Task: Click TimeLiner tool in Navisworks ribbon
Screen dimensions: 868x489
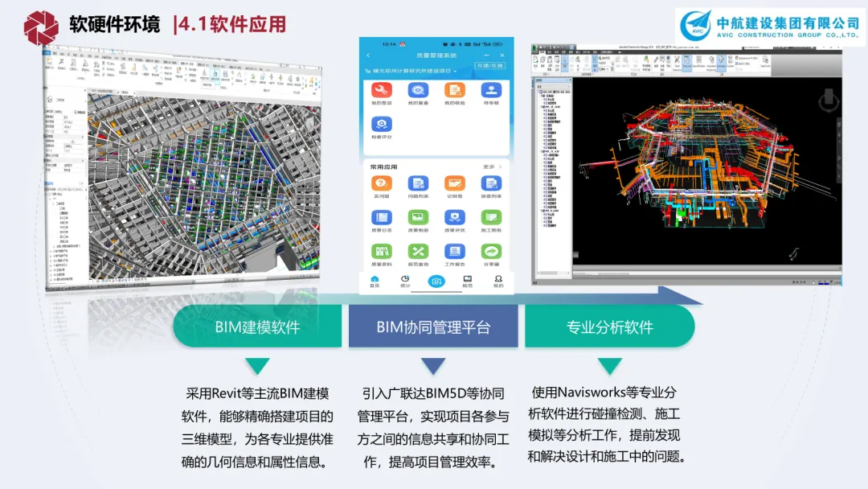Action: point(687,61)
